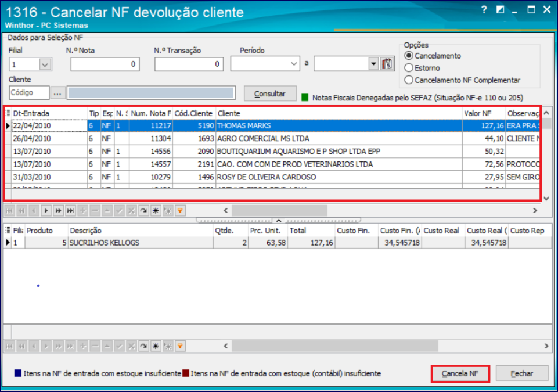Click the 63,58 unit price cell
This screenshot has width=558, height=392.
(268, 243)
